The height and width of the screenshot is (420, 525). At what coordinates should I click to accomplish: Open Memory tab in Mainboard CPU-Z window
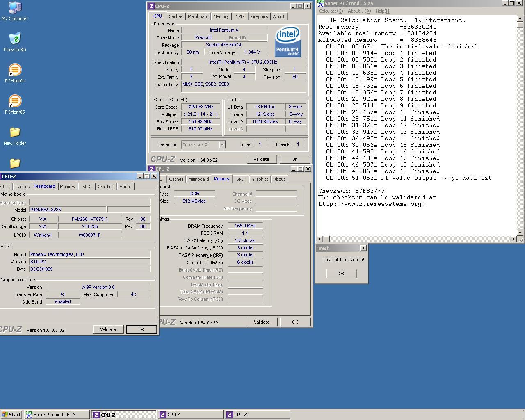click(68, 187)
